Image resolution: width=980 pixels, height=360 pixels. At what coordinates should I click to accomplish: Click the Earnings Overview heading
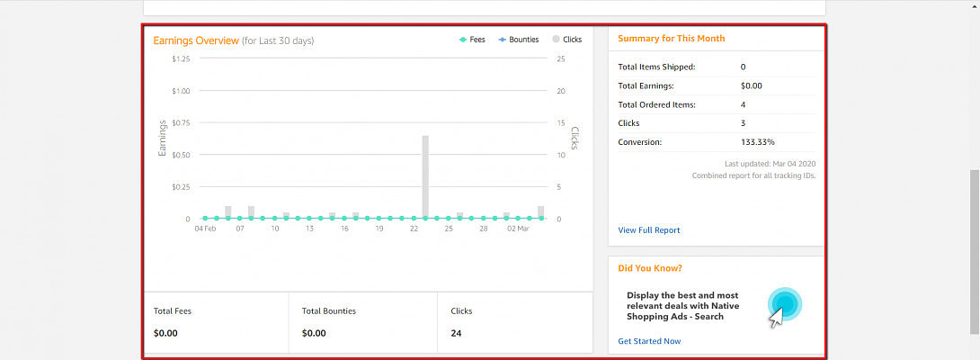click(196, 40)
